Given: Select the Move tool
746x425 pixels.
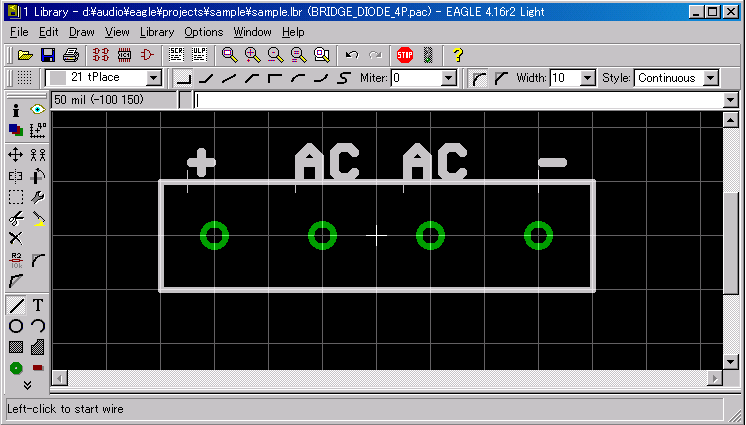Looking at the screenshot, I should [x=16, y=155].
